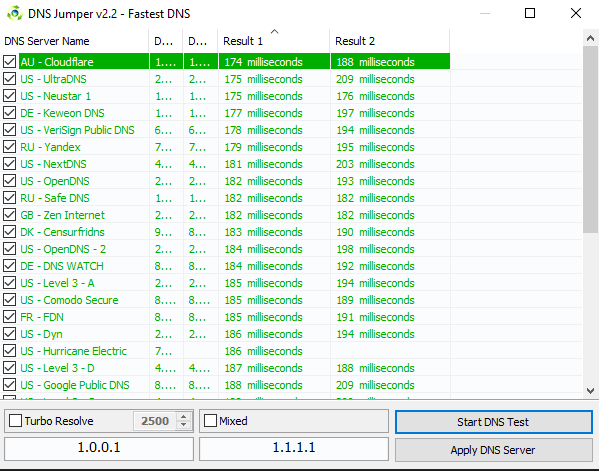Uncheck the US - Hurricane Electric checkbox
The image size is (599, 471).
(10, 351)
